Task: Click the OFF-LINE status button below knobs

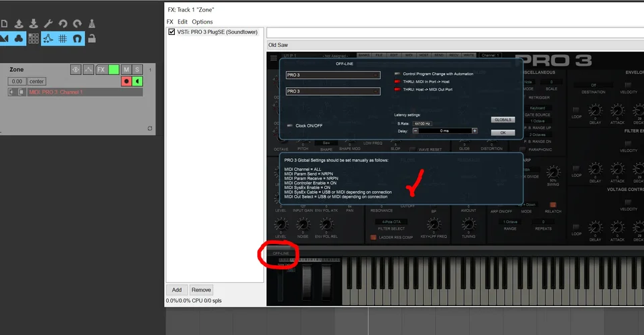Action: [x=281, y=253]
